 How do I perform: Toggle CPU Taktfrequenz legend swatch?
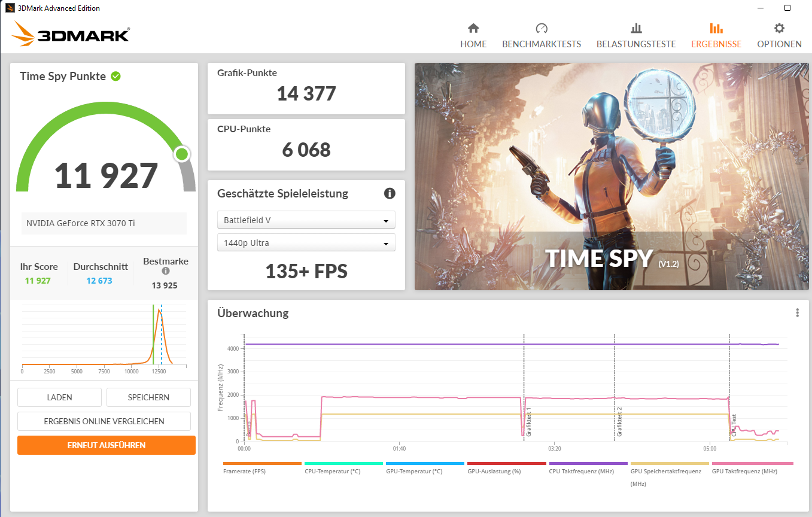(588, 463)
